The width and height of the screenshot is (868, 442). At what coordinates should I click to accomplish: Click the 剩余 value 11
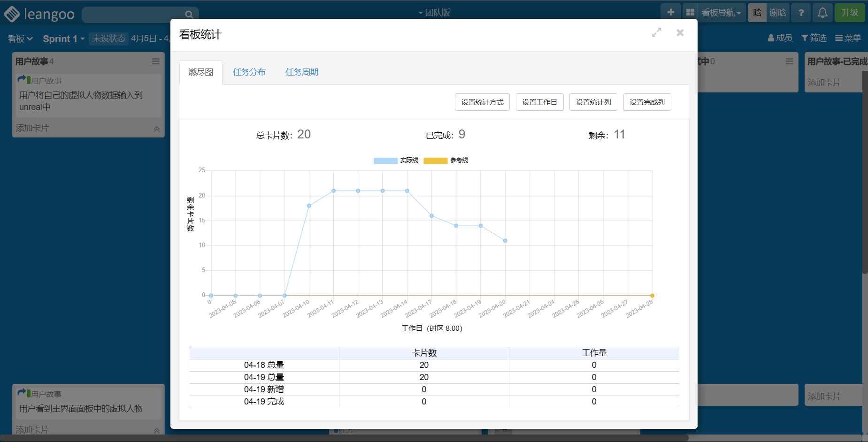point(620,135)
